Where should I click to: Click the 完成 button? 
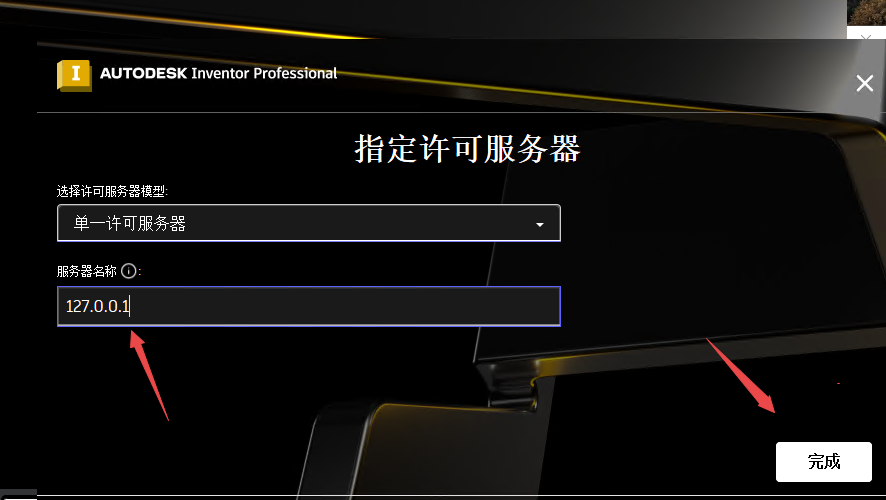pyautogui.click(x=824, y=462)
